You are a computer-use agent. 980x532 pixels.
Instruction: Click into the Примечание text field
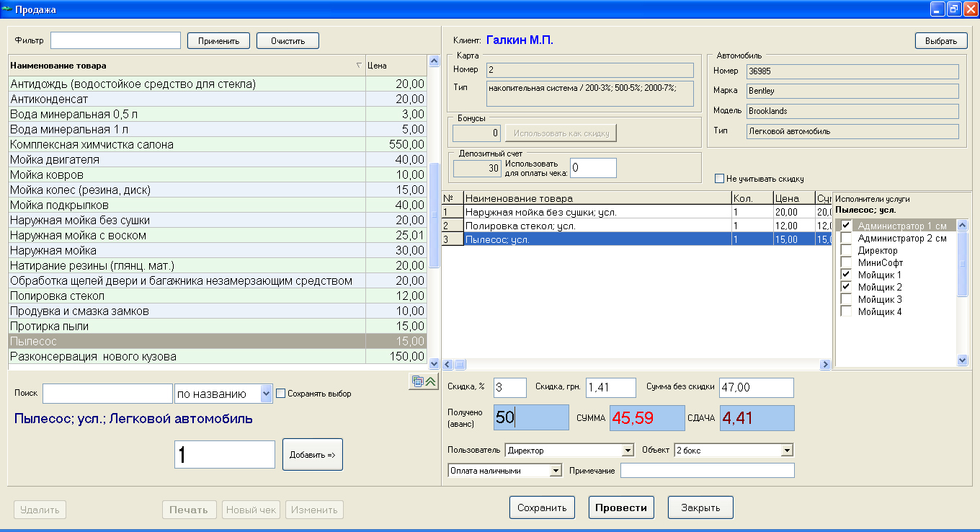coord(706,471)
